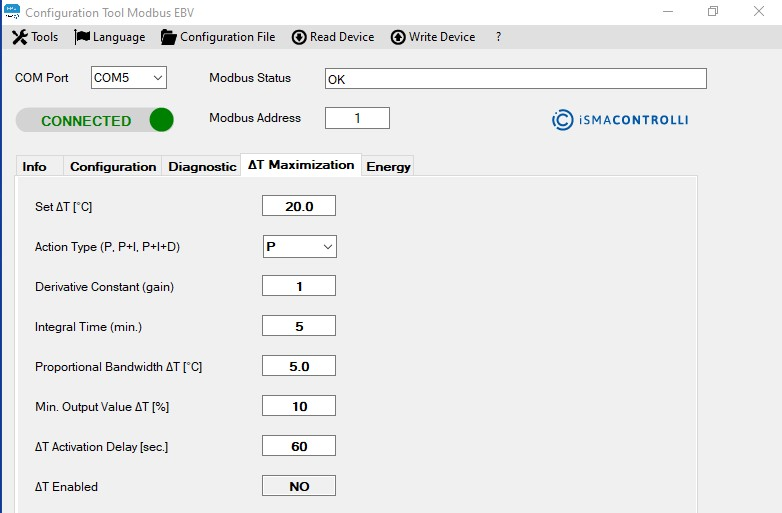Toggle the ΔT Enabled NO button

(299, 486)
